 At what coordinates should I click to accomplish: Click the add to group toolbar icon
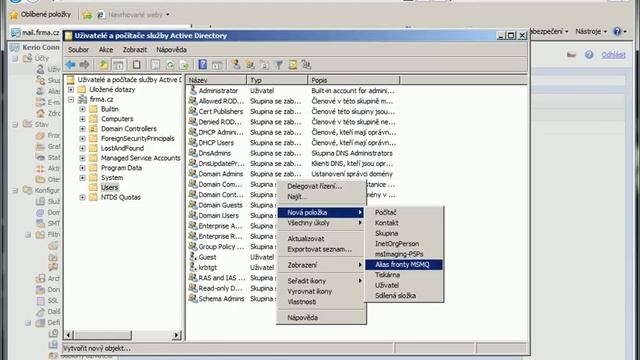[306, 64]
